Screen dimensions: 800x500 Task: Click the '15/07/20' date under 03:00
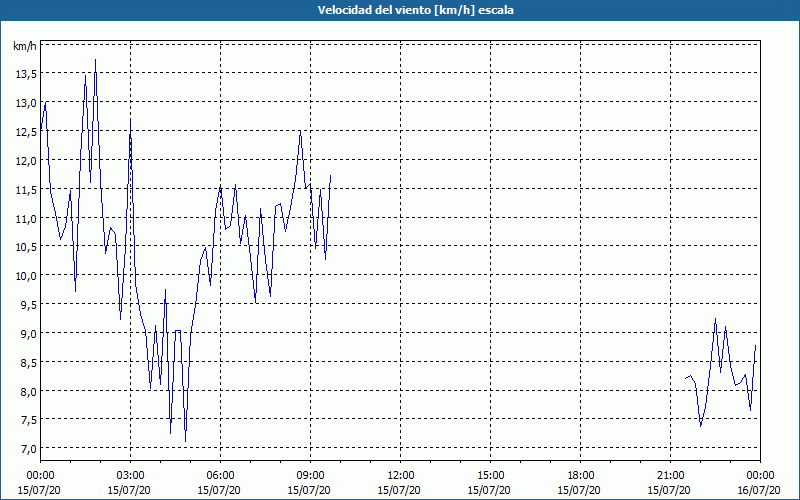click(x=129, y=490)
